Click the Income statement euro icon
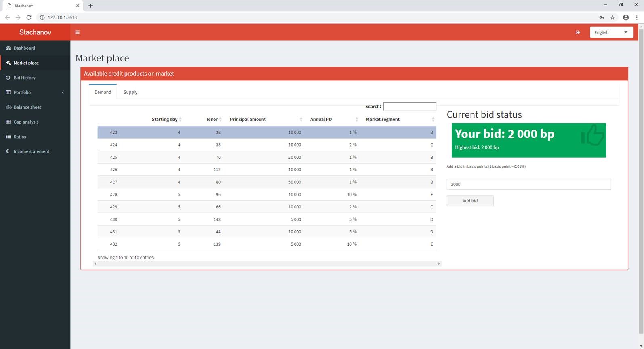This screenshot has height=349, width=644. pyautogui.click(x=8, y=151)
